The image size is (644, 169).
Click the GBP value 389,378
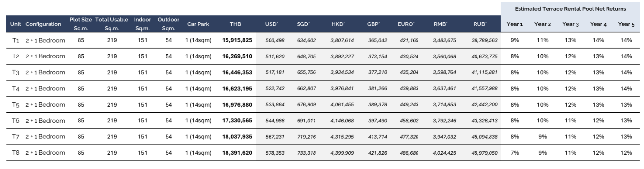pyautogui.click(x=377, y=105)
